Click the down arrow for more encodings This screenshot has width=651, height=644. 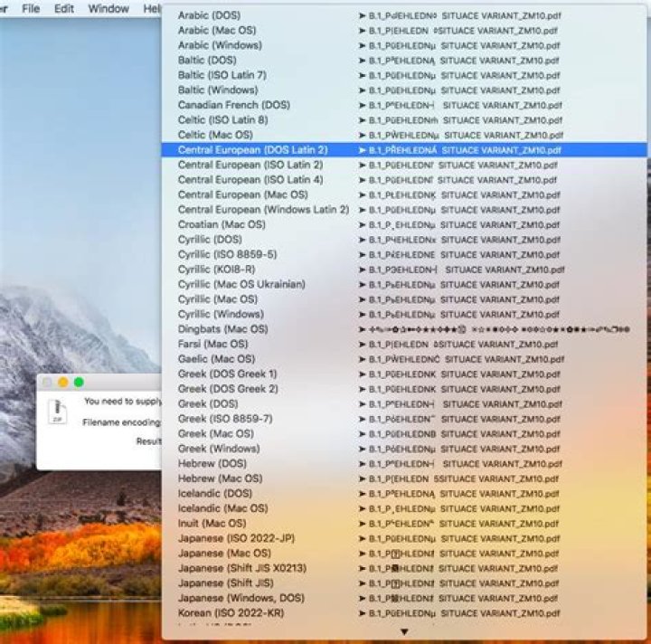pos(404,632)
